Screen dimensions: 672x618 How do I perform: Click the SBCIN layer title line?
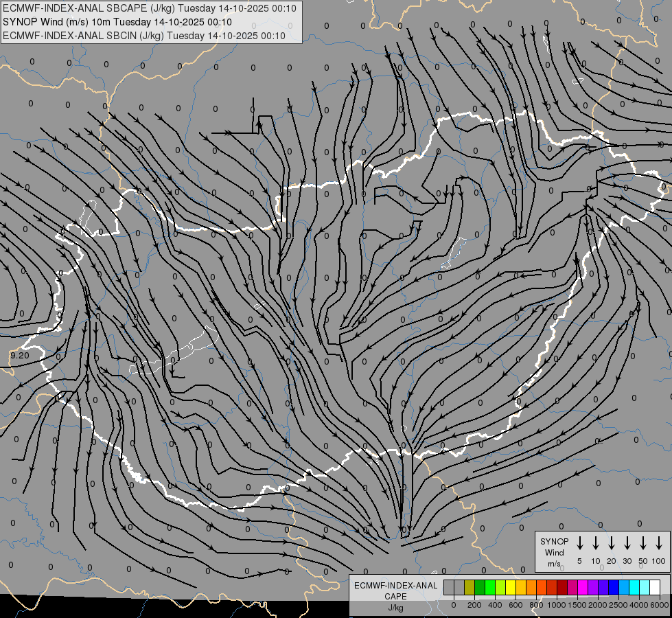144,35
